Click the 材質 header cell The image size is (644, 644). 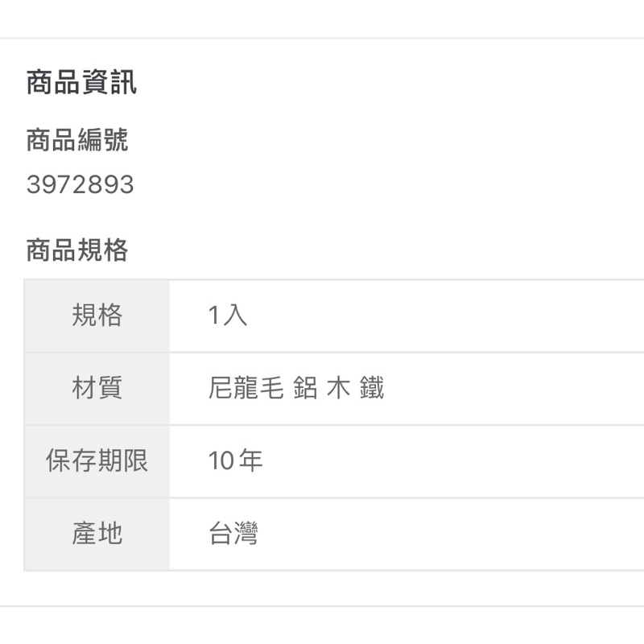tap(97, 389)
